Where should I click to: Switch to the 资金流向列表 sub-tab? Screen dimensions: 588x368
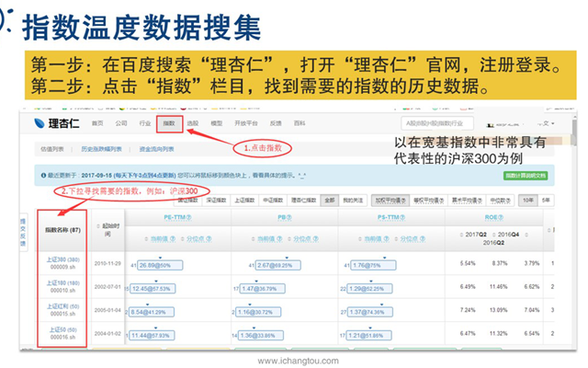point(156,149)
